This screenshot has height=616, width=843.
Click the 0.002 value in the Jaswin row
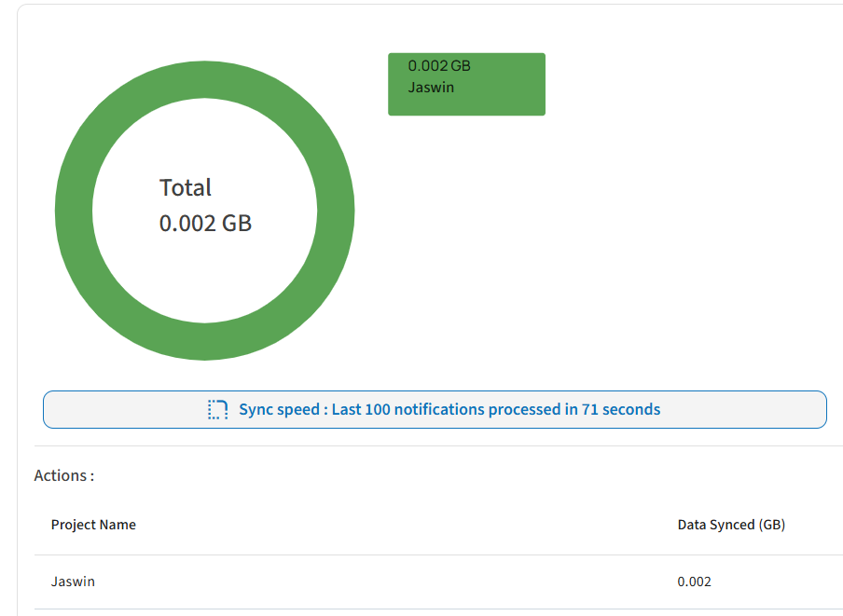click(x=694, y=582)
